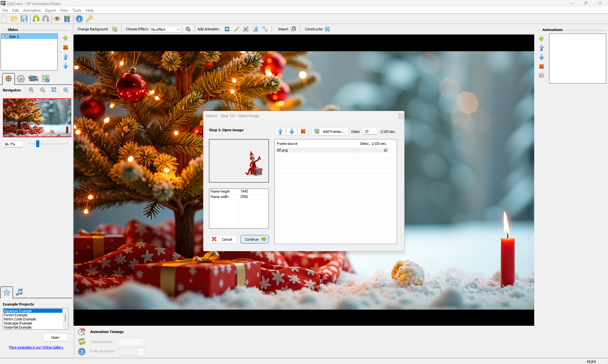The height and width of the screenshot is (364, 608).
Task: Expand the Choose Effect dropdown
Action: click(x=179, y=29)
